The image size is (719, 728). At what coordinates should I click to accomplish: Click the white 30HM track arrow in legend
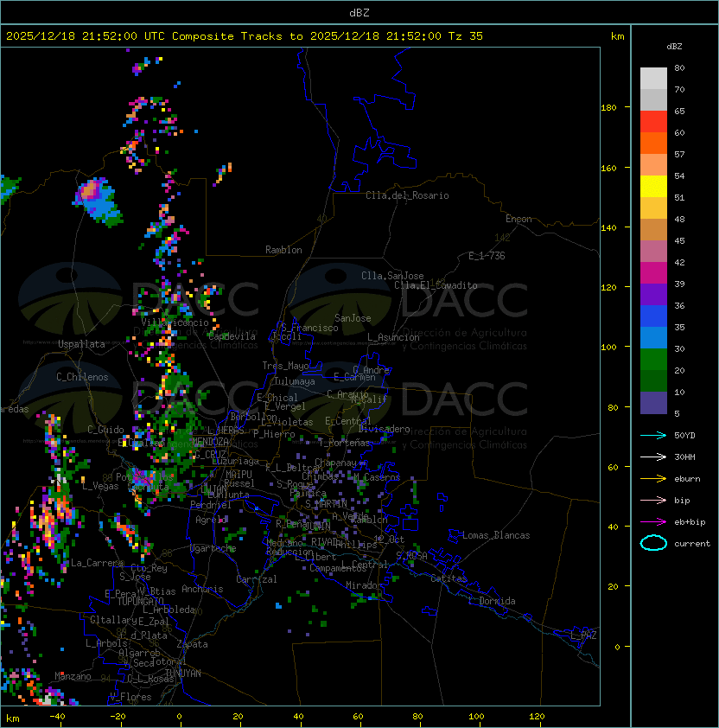653,457
